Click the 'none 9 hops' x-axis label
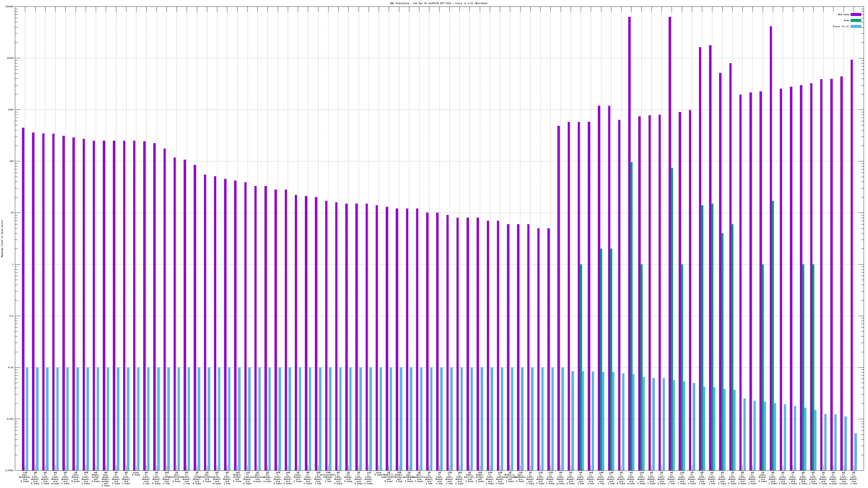868x488 pixels. (x=378, y=474)
